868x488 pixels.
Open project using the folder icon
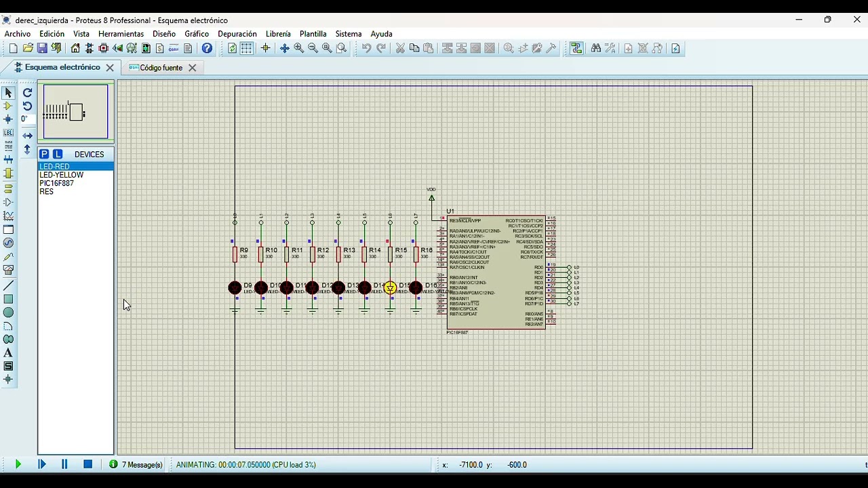coord(28,48)
